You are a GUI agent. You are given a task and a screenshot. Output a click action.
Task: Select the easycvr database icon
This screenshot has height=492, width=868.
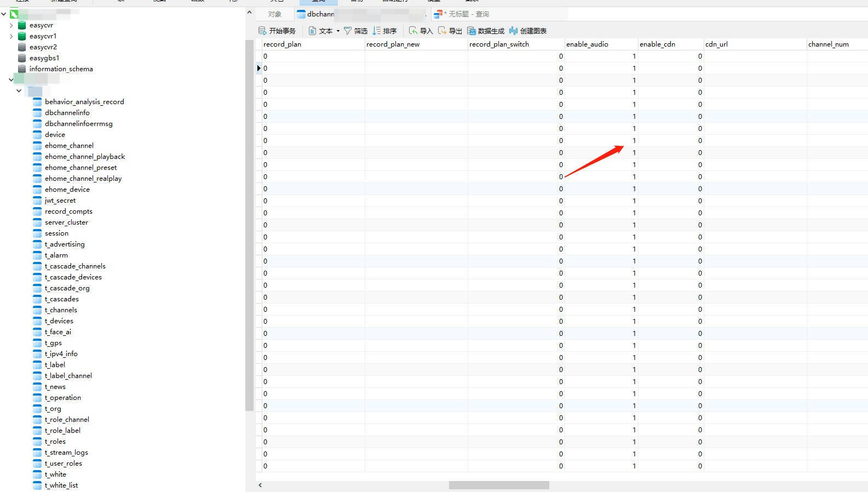(x=22, y=25)
